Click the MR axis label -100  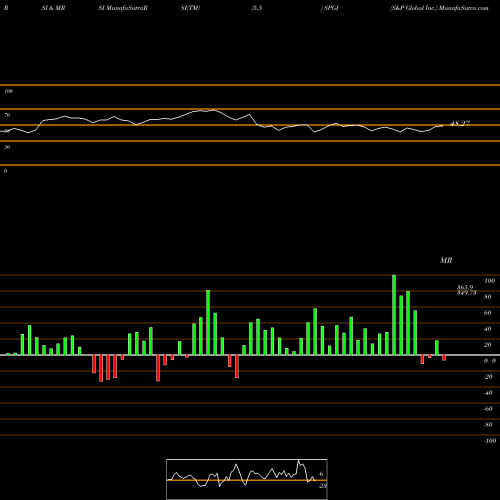click(490, 441)
